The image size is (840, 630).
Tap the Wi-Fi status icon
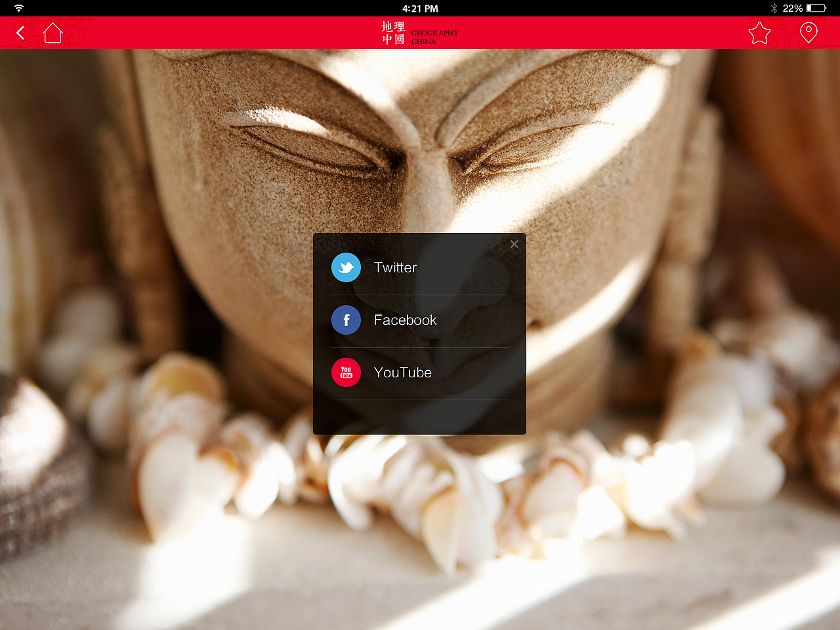[x=18, y=8]
